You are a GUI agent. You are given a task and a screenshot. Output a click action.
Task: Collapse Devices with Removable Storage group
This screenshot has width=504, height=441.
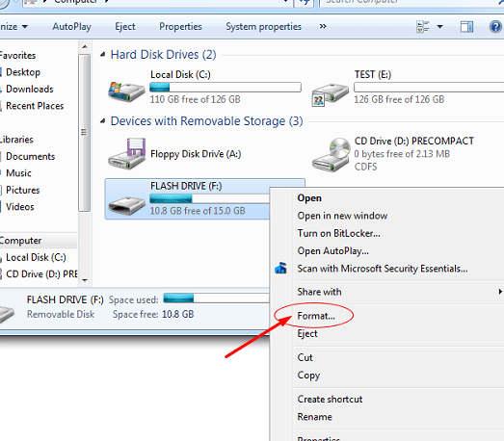point(102,121)
